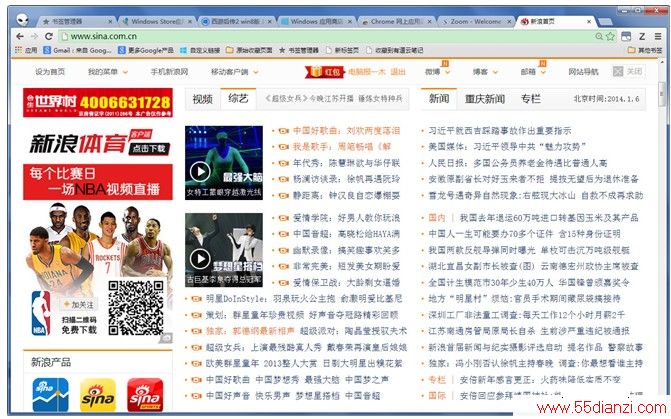The width and height of the screenshot is (671, 419).
Task: Open the 手机新浪网 link
Action: 169,71
